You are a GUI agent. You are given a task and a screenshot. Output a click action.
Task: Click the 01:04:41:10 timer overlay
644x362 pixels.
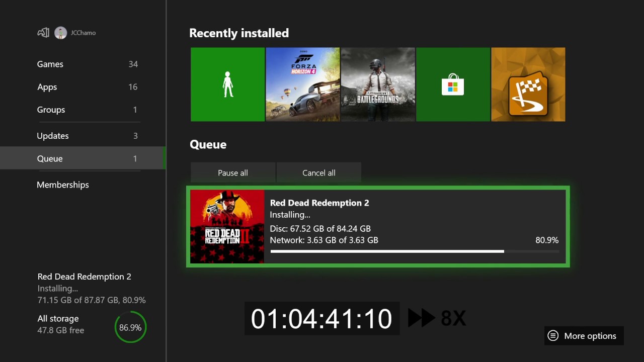pos(322,318)
